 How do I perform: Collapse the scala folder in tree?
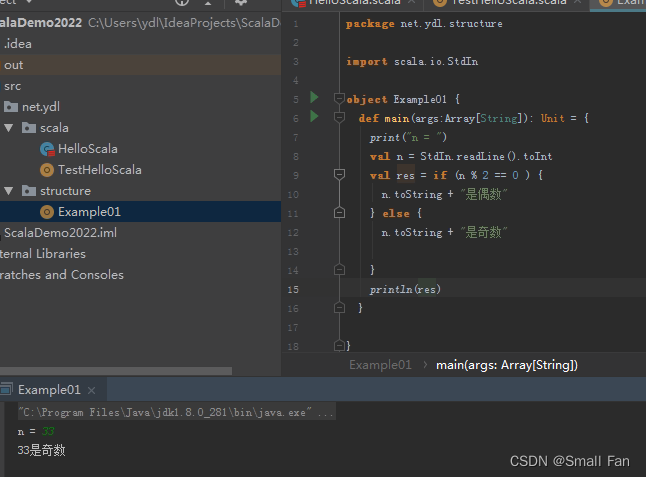coord(9,128)
